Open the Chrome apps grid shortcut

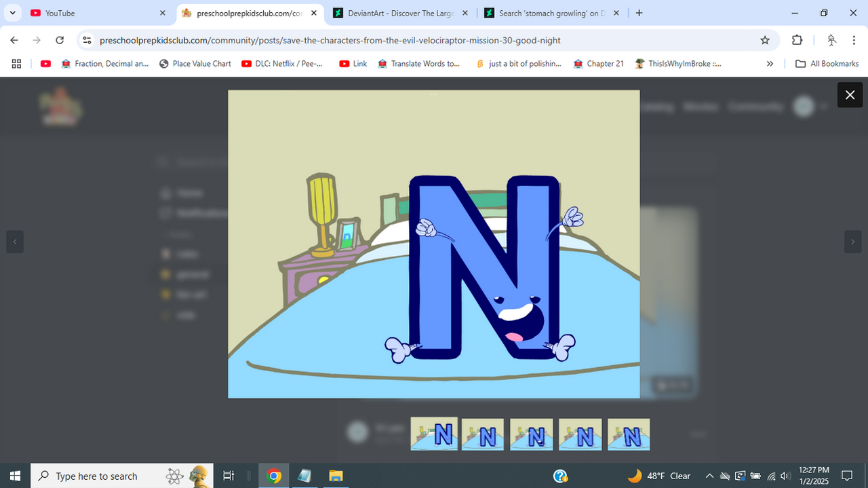(x=17, y=64)
